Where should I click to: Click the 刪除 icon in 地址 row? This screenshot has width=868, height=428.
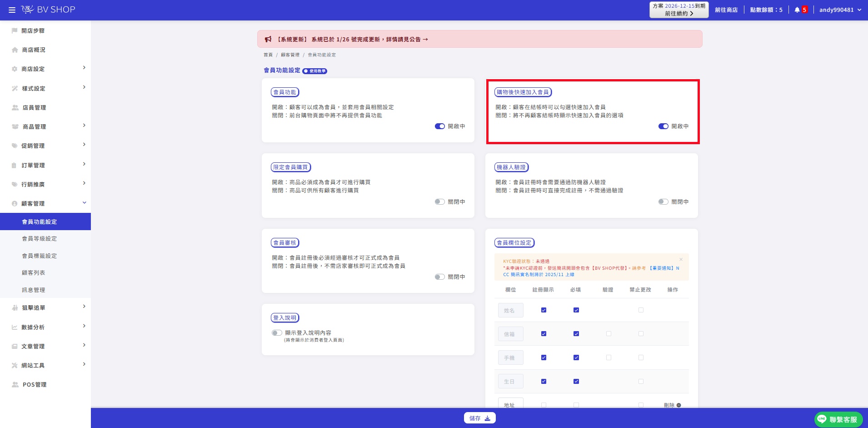coord(678,405)
